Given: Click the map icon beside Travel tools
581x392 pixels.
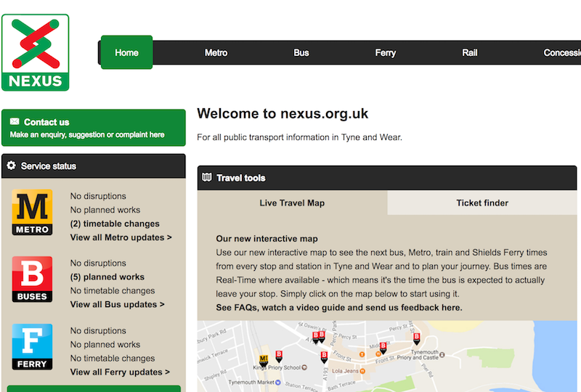Looking at the screenshot, I should point(207,178).
